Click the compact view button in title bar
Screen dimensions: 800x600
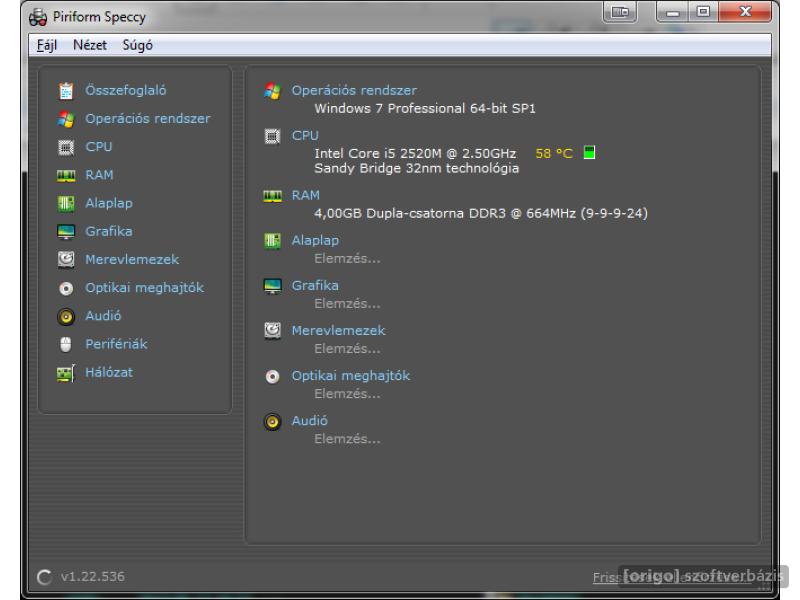click(620, 12)
